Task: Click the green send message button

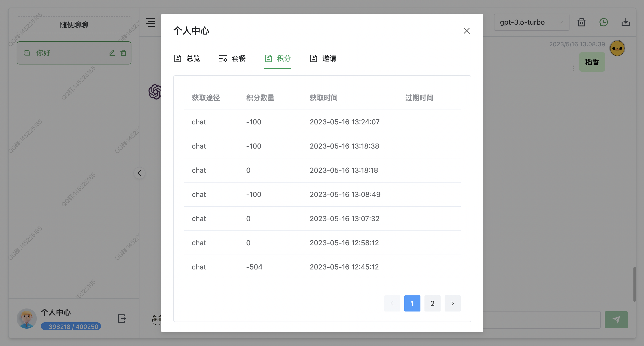Action: [x=616, y=320]
